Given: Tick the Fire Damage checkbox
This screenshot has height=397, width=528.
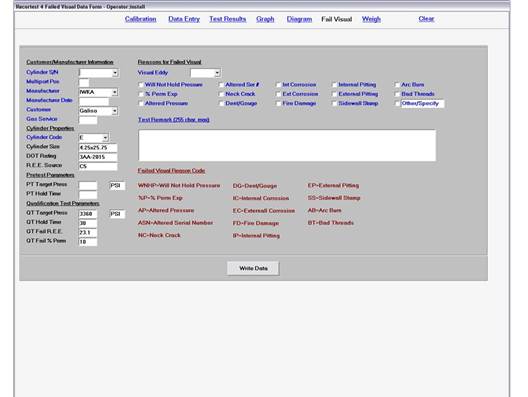Looking at the screenshot, I should [x=278, y=104].
